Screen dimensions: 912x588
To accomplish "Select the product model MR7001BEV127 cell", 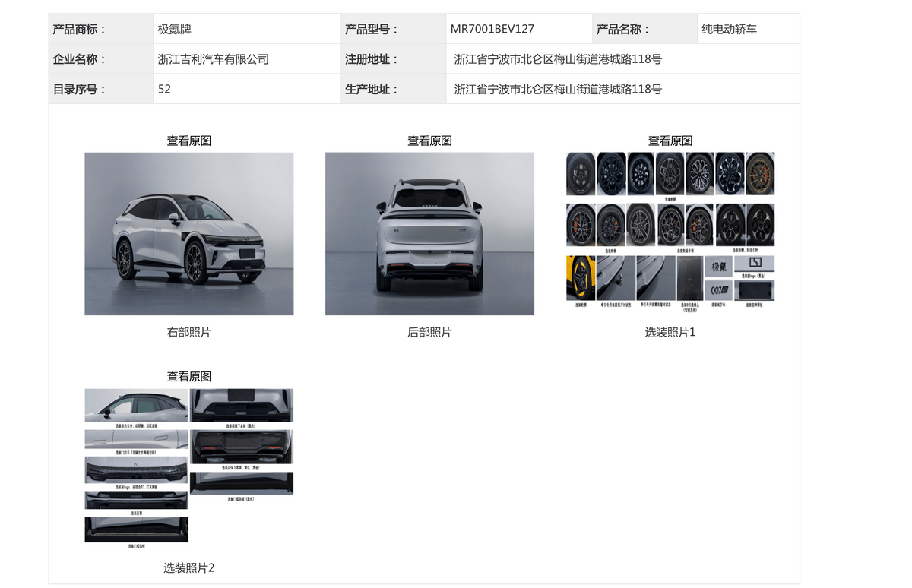I will pyautogui.click(x=492, y=29).
